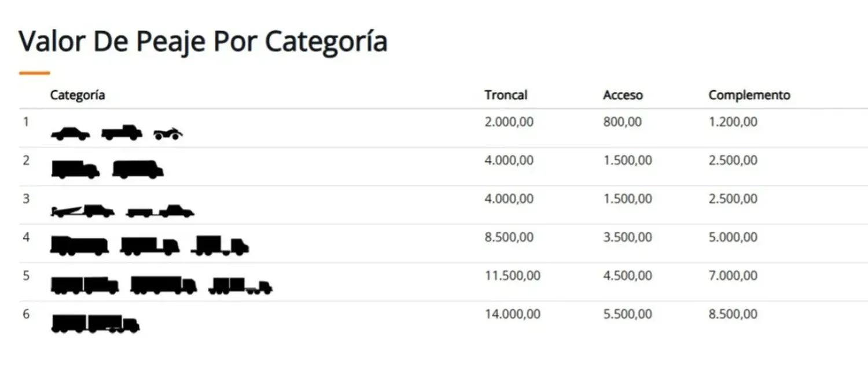Click the Complemento column header
This screenshot has width=868, height=371.
point(749,95)
